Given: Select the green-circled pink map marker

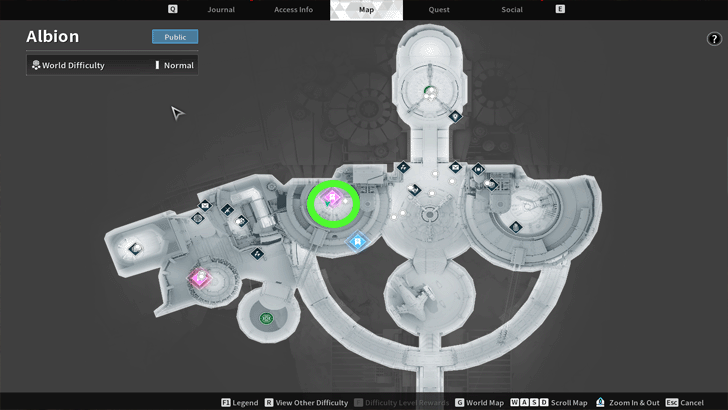Looking at the screenshot, I should tap(332, 199).
